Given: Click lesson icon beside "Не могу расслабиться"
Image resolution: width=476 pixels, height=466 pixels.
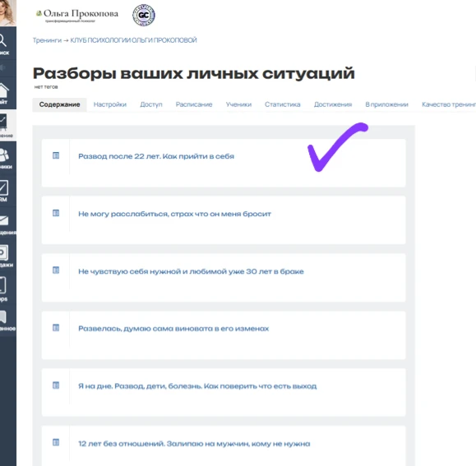Looking at the screenshot, I should [56, 213].
